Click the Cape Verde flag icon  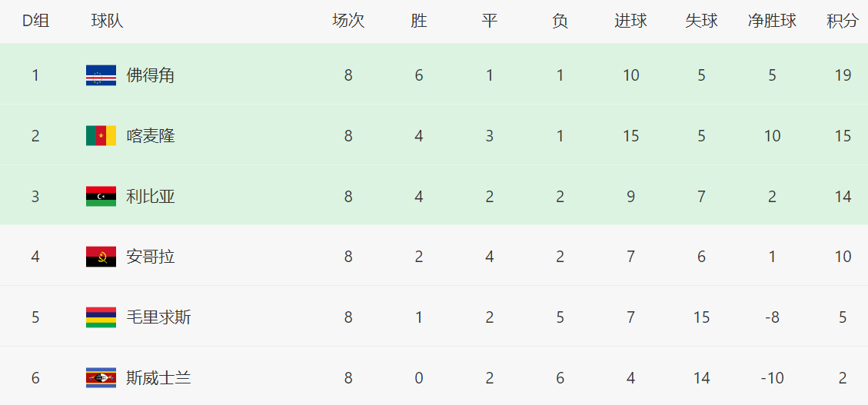pos(101,75)
